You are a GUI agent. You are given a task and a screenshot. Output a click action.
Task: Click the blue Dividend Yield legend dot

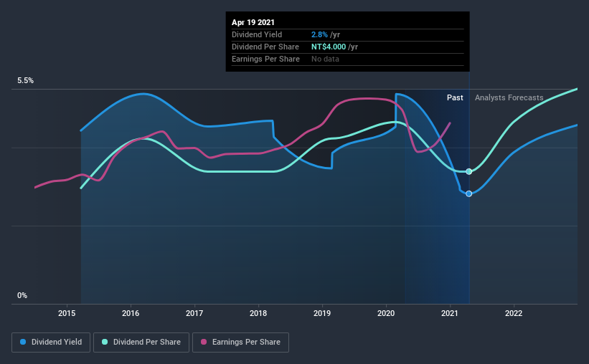click(x=23, y=342)
